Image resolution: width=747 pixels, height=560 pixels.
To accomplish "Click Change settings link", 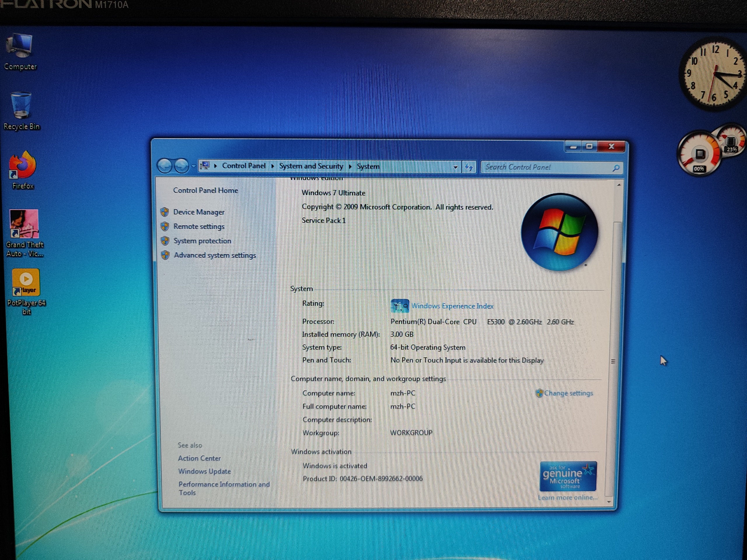I will [x=568, y=393].
